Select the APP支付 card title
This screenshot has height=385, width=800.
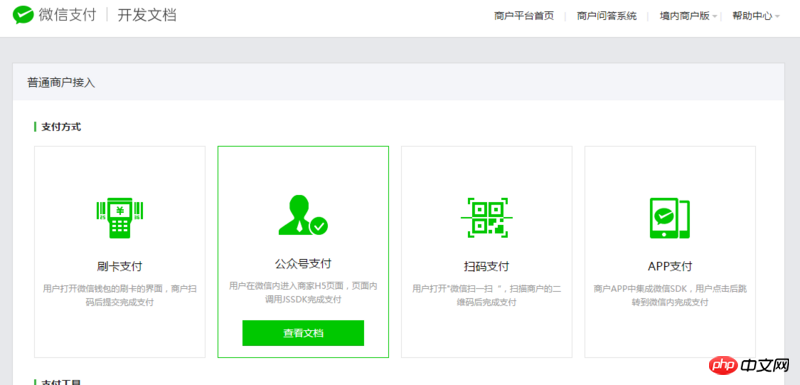tap(670, 266)
